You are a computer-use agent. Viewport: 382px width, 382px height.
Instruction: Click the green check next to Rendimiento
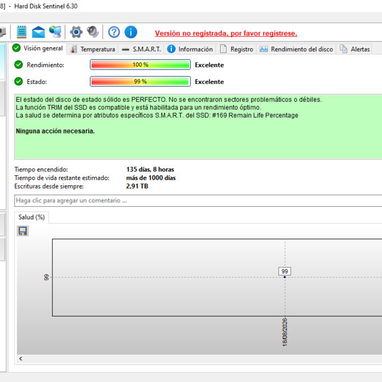coord(19,65)
